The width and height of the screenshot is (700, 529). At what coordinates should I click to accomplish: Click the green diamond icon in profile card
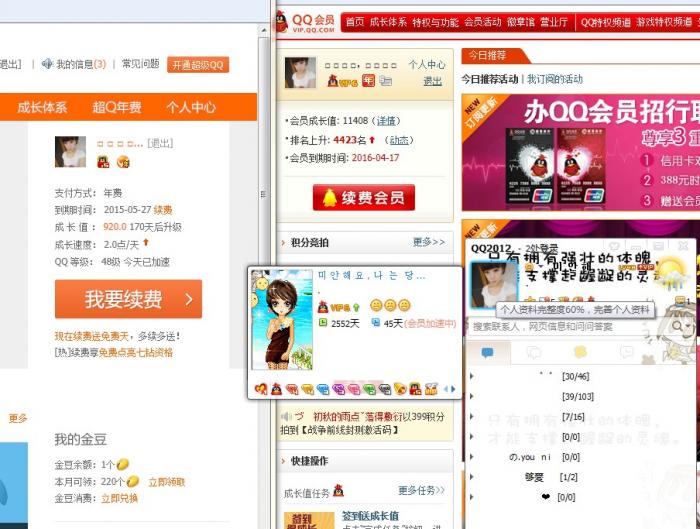[x=369, y=389]
